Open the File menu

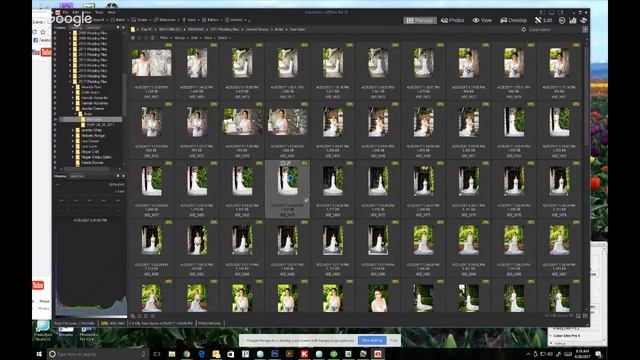coord(66,12)
